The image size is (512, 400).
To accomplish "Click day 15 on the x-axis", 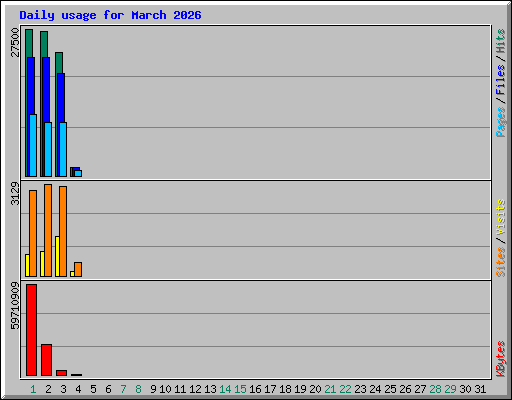I will click(240, 389).
